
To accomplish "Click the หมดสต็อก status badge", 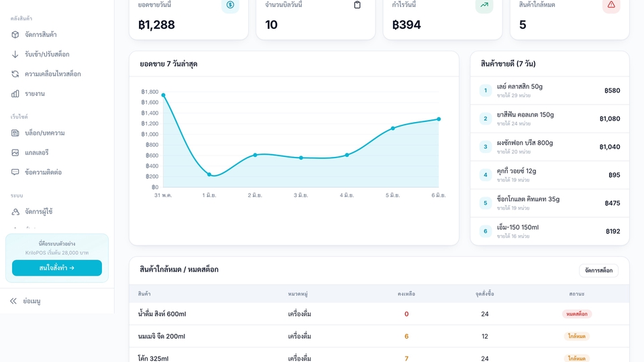I will (577, 314).
